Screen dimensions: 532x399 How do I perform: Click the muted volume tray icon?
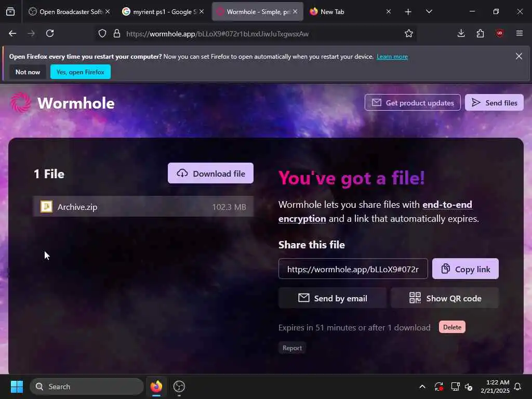(469, 387)
